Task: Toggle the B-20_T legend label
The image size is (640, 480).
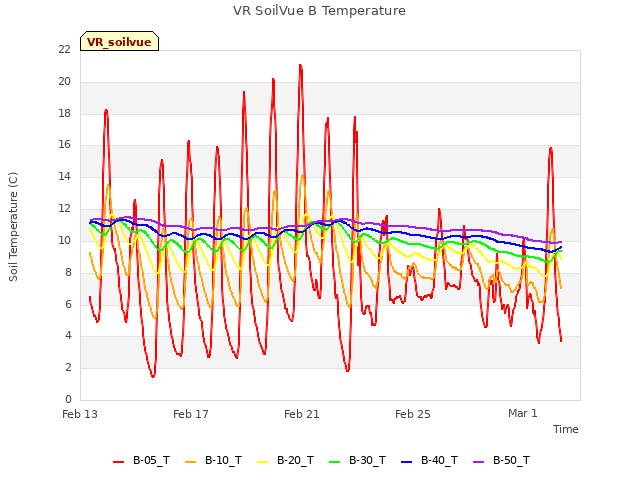Action: [x=296, y=460]
